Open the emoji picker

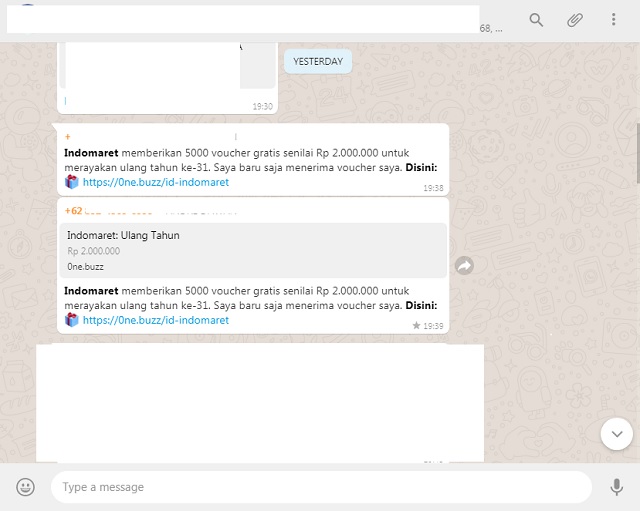(x=26, y=487)
